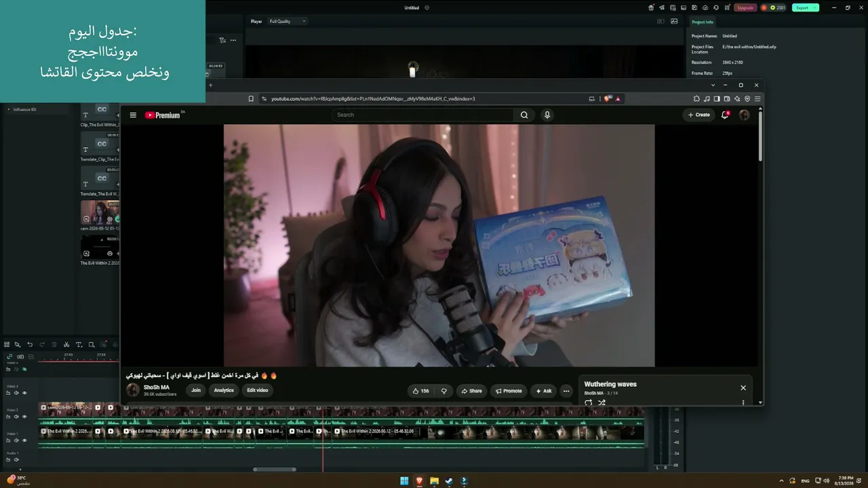Click the Upgrade button in Filmora
Screen dimensions: 868x488
click(x=745, y=7)
